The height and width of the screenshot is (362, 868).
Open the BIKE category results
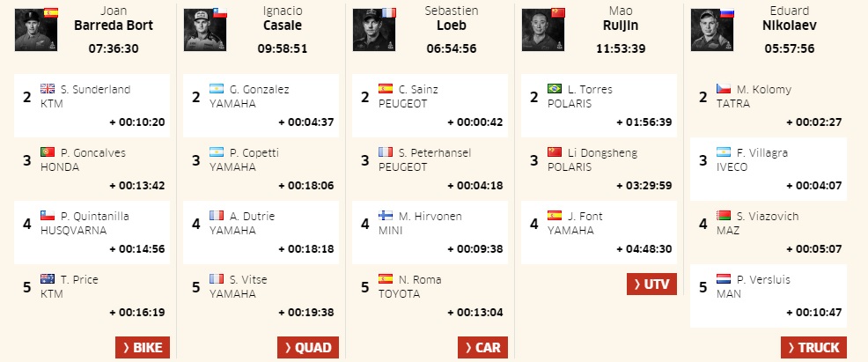click(x=142, y=347)
